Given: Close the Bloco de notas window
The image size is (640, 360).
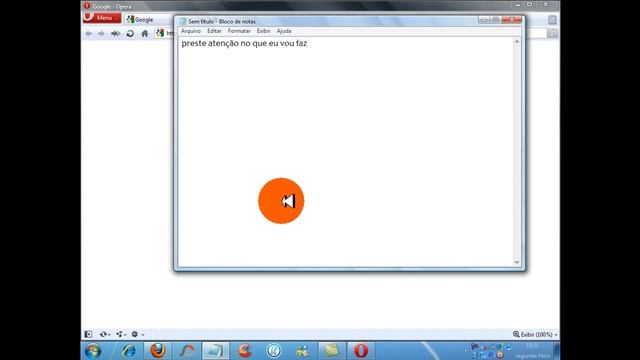Looking at the screenshot, I should coord(512,20).
